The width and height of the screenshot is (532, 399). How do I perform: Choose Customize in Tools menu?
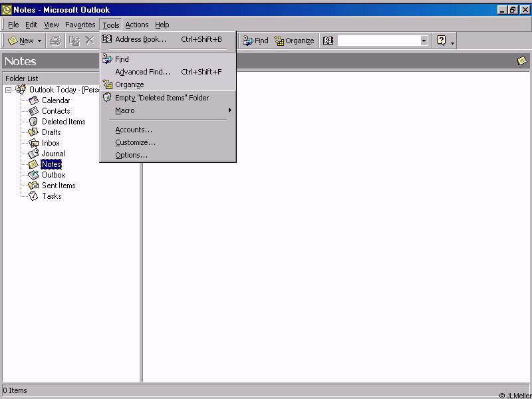pos(168,142)
